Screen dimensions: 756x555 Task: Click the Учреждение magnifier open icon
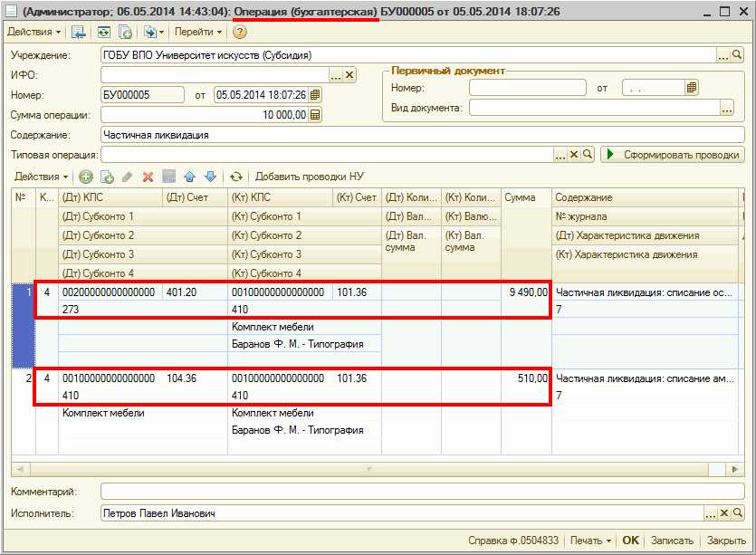[x=737, y=55]
